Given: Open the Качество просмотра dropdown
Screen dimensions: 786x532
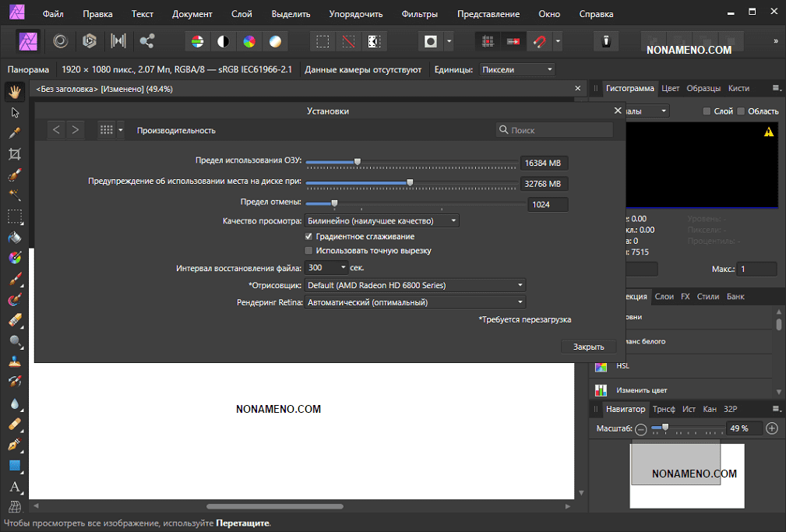Looking at the screenshot, I should tap(382, 220).
